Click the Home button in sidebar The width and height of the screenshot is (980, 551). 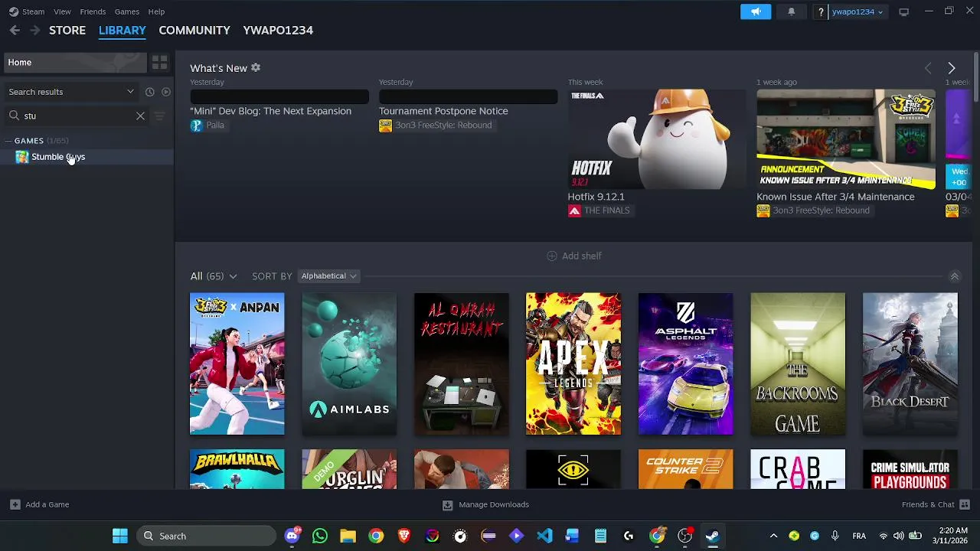pyautogui.click(x=74, y=62)
